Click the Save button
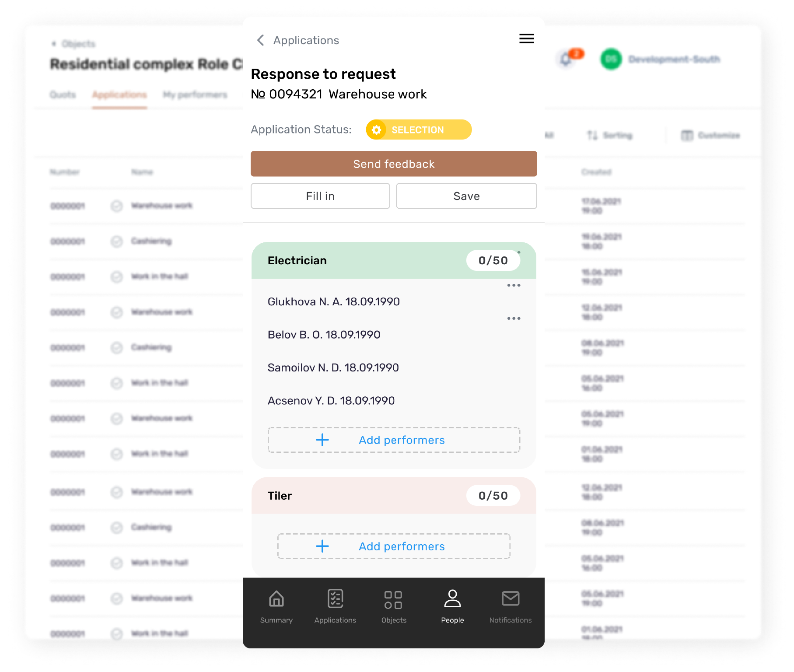 click(x=466, y=196)
